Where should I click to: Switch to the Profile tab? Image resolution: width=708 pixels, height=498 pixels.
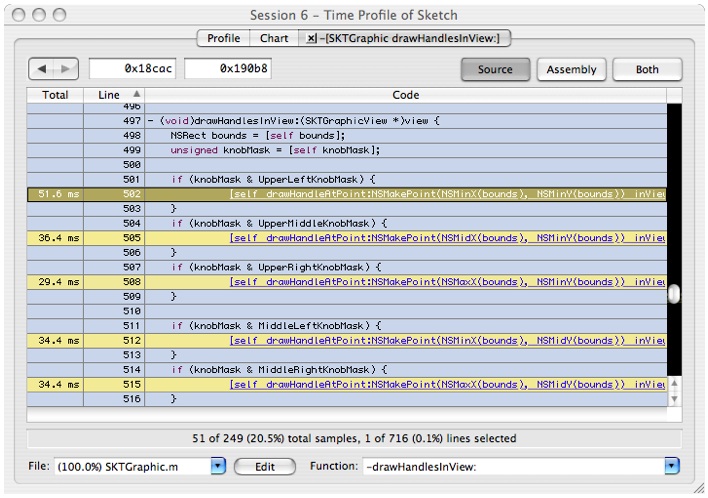pos(223,39)
